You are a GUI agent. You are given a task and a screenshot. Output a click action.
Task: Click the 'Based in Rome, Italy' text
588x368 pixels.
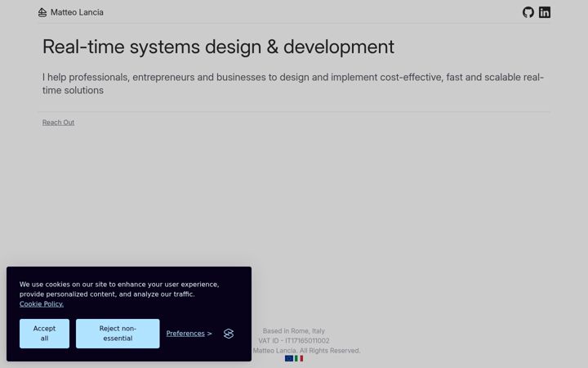(x=294, y=331)
